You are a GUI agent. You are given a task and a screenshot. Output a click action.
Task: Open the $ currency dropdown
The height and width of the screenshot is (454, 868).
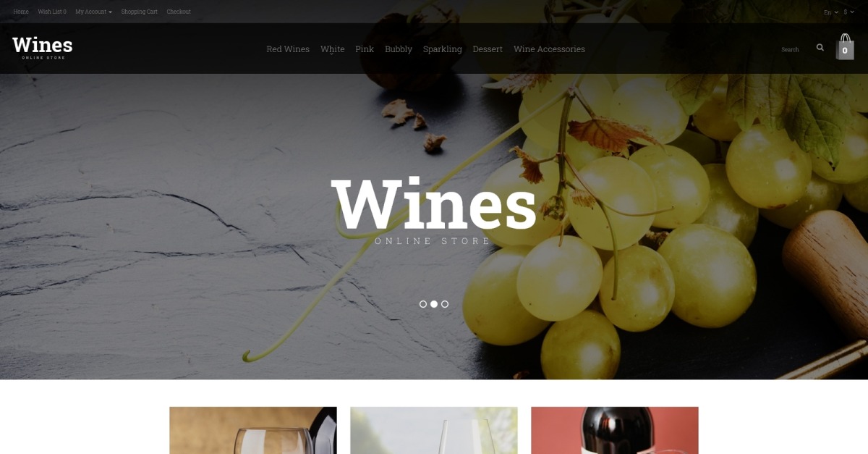849,12
